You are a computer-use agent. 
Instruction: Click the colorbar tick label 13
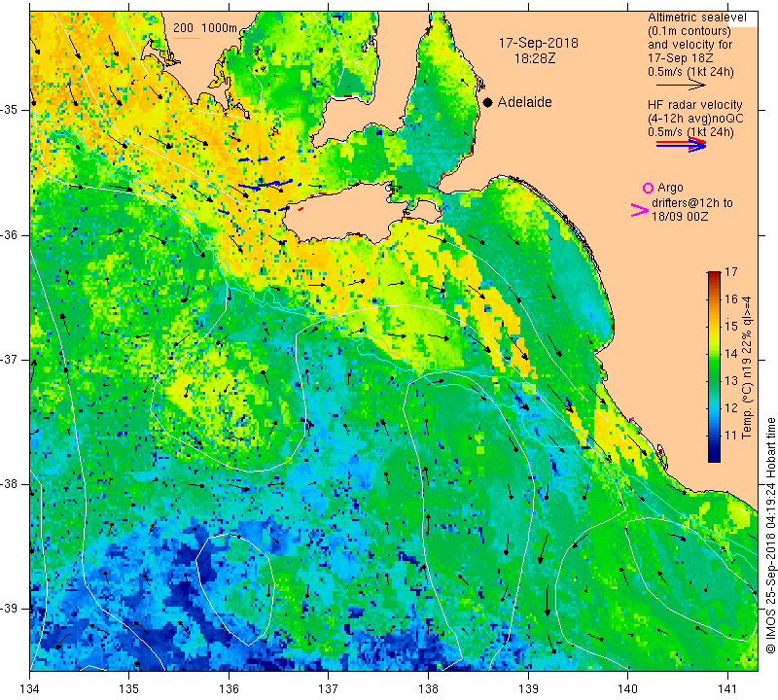[731, 381]
